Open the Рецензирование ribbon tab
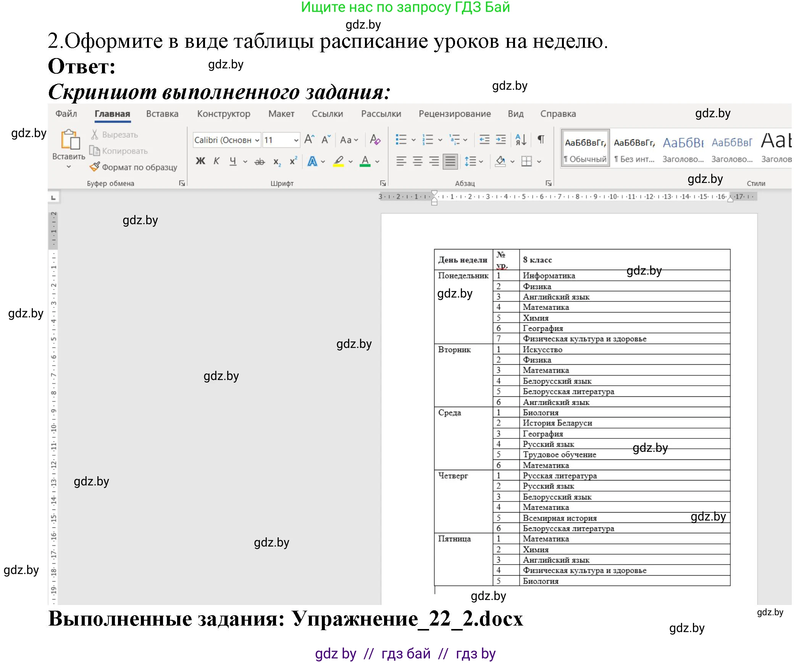The width and height of the screenshot is (812, 663). coord(454,113)
